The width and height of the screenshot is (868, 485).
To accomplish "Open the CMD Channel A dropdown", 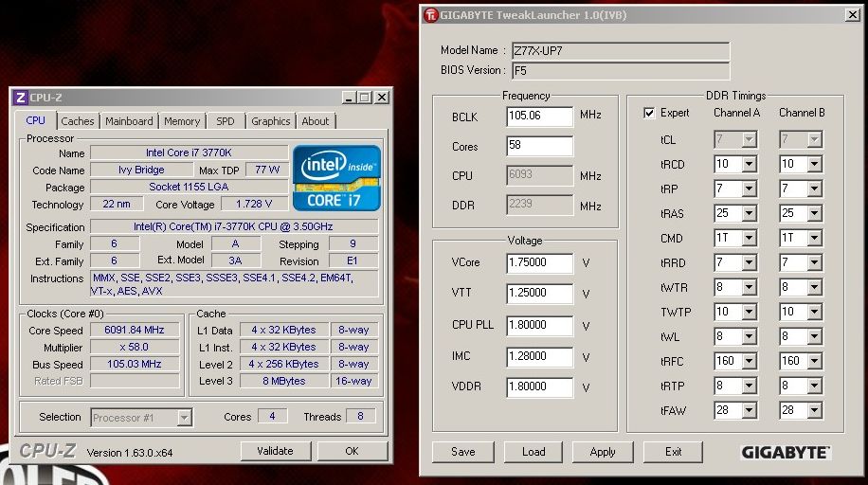I will [749, 239].
